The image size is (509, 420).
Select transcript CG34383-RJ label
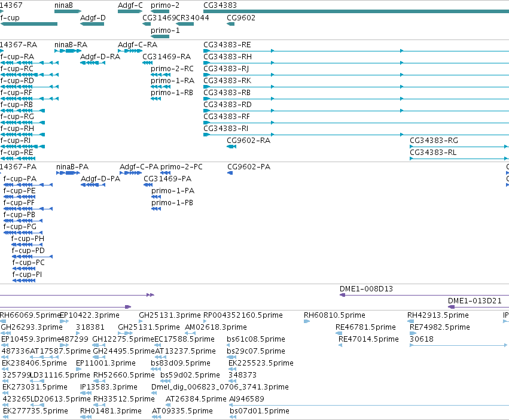pos(226,69)
